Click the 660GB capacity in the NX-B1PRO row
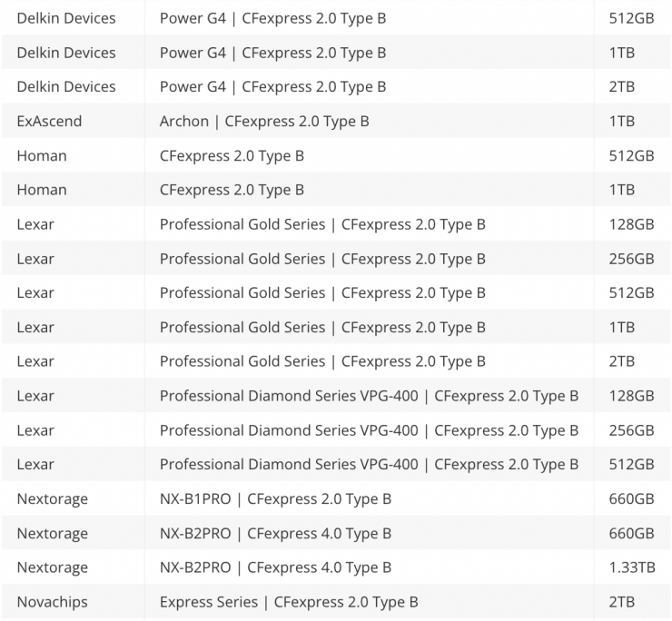The height and width of the screenshot is (621, 672). (x=631, y=498)
